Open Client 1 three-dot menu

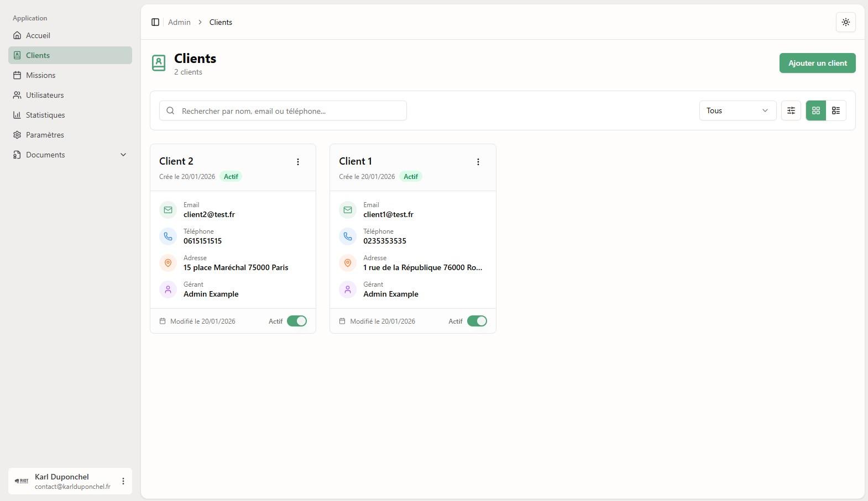[x=478, y=162]
